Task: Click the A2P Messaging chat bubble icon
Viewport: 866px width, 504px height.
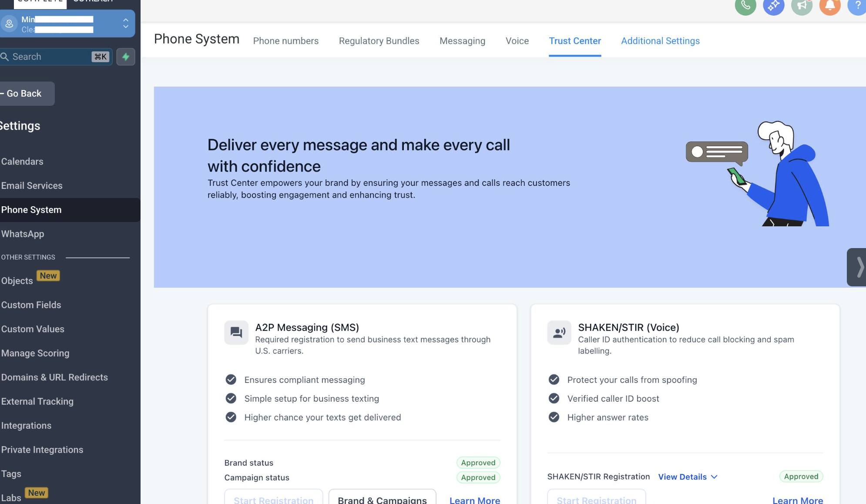Action: point(236,333)
